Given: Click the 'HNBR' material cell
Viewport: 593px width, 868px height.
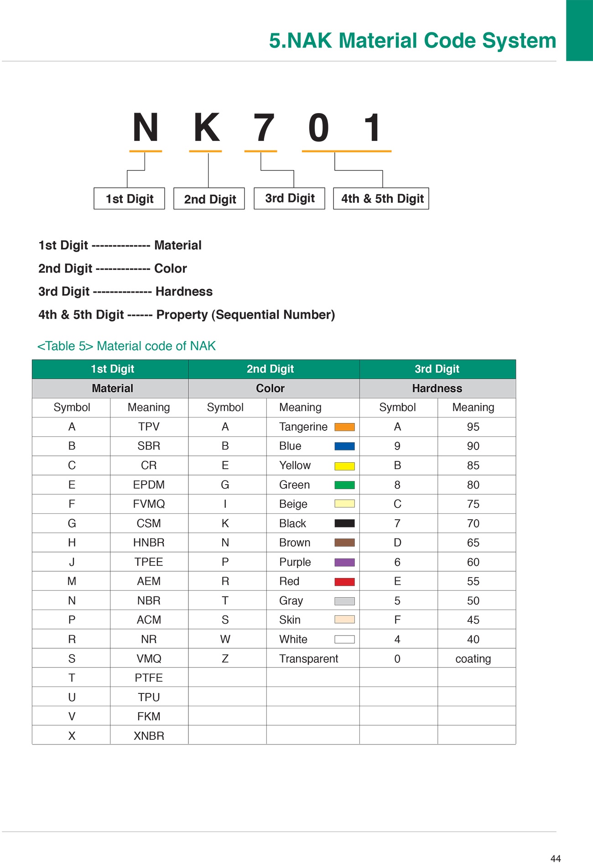Looking at the screenshot, I should tap(149, 543).
